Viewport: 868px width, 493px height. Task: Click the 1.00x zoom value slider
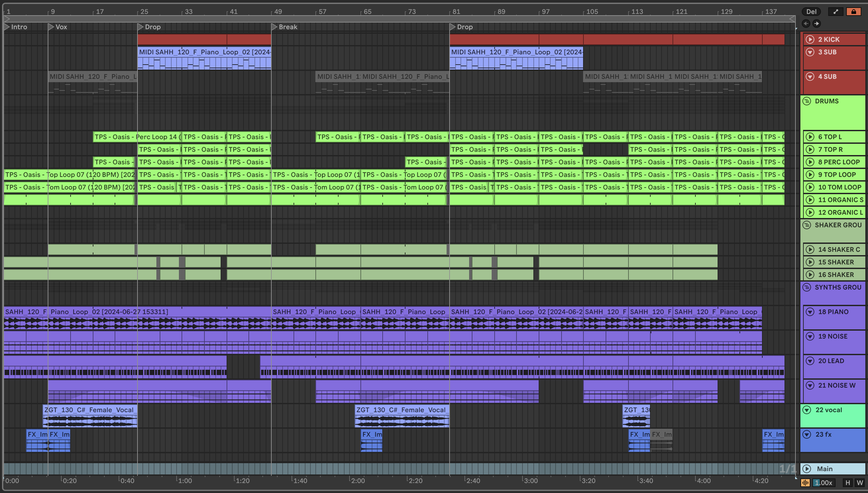824,482
